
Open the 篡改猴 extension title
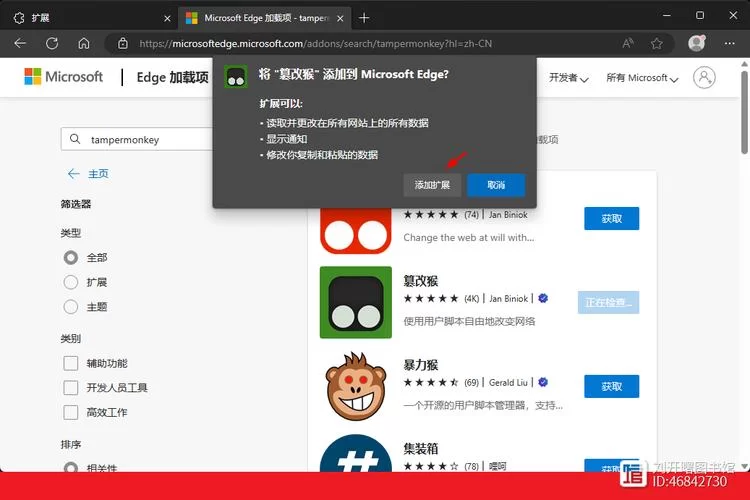point(420,281)
